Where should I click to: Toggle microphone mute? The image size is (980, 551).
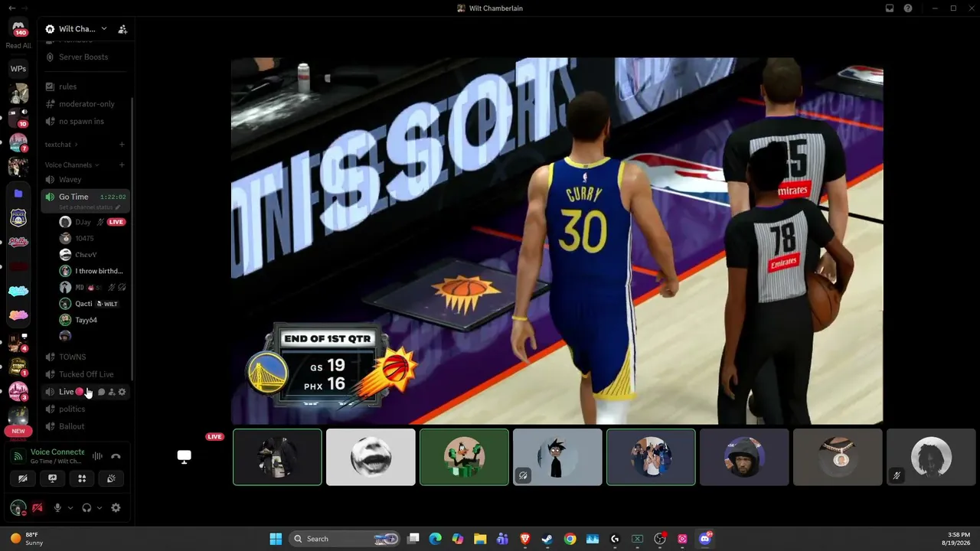pyautogui.click(x=57, y=507)
